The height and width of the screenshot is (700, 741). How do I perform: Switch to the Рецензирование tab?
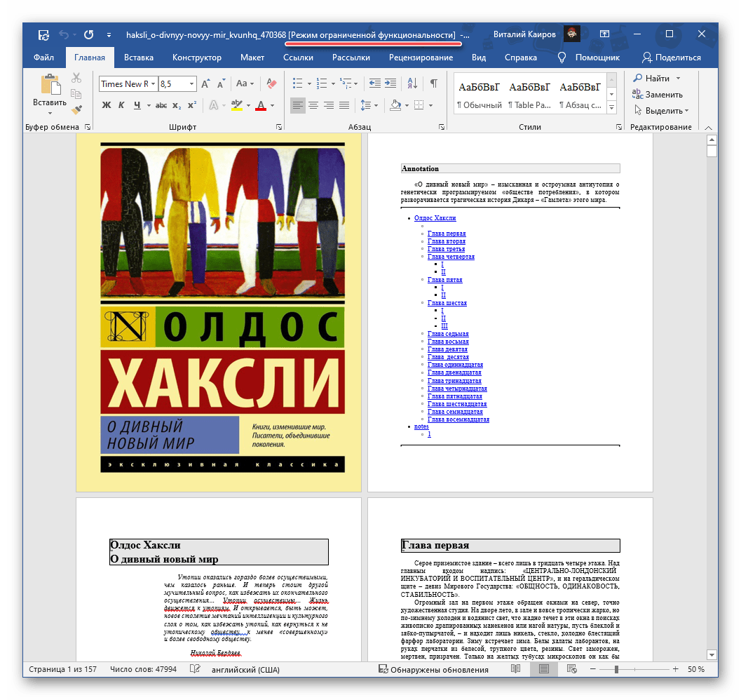point(421,58)
